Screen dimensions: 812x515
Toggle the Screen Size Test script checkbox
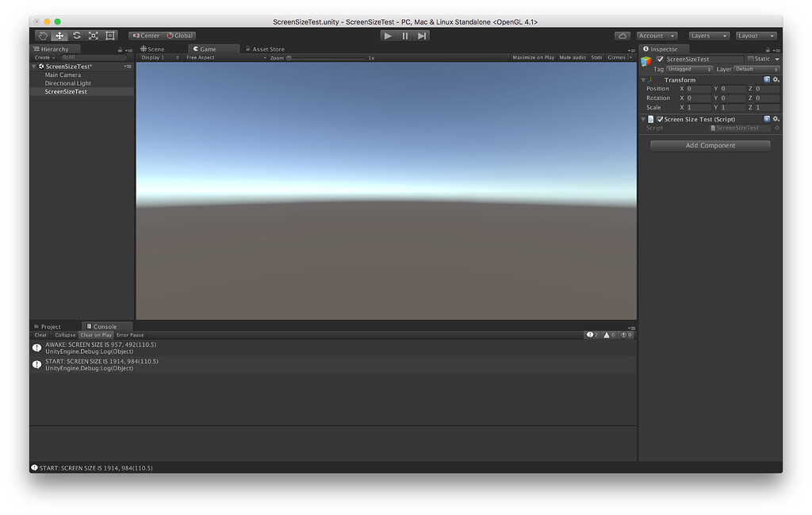point(660,118)
